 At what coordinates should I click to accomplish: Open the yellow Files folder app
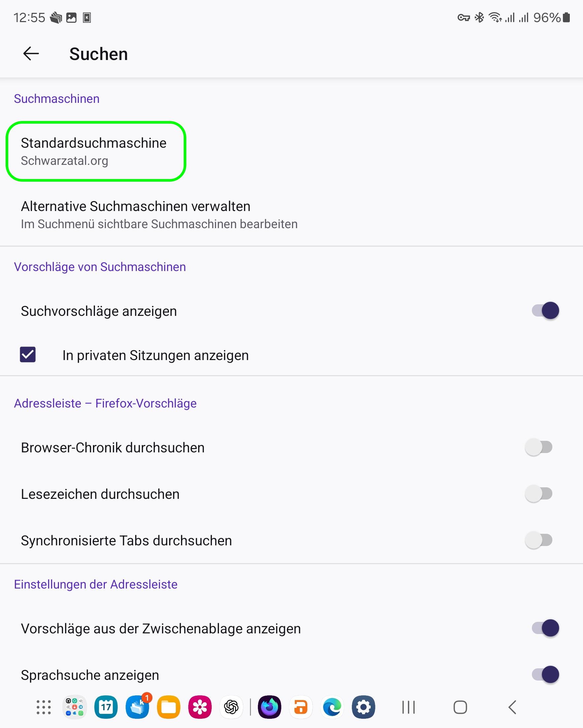coord(169,707)
